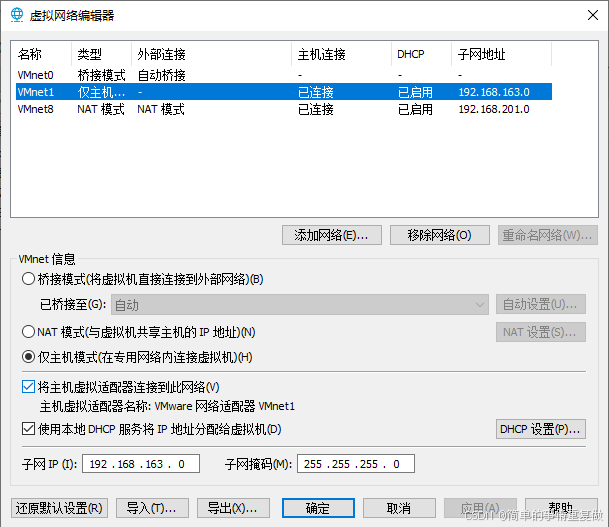Image resolution: width=609 pixels, height=527 pixels.
Task: Sort by the 外部连接 column header
Action: (211, 54)
